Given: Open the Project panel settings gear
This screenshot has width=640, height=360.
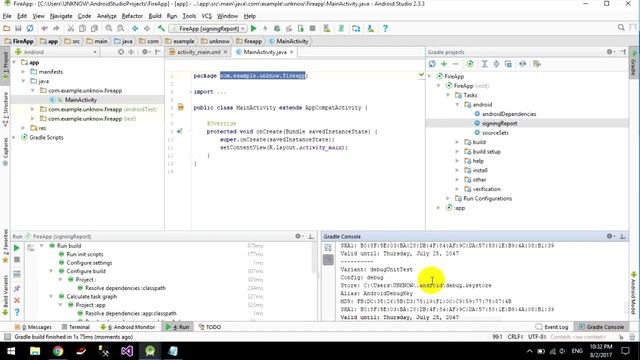Looking at the screenshot, I should point(145,52).
